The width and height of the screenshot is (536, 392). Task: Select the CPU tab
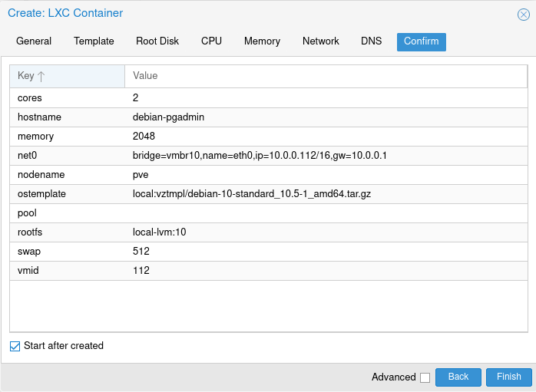(x=211, y=41)
